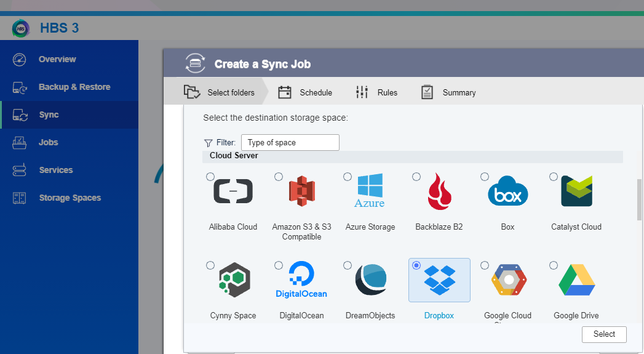Go to the Select folders step label
This screenshot has width=644, height=354.
pyautogui.click(x=231, y=92)
